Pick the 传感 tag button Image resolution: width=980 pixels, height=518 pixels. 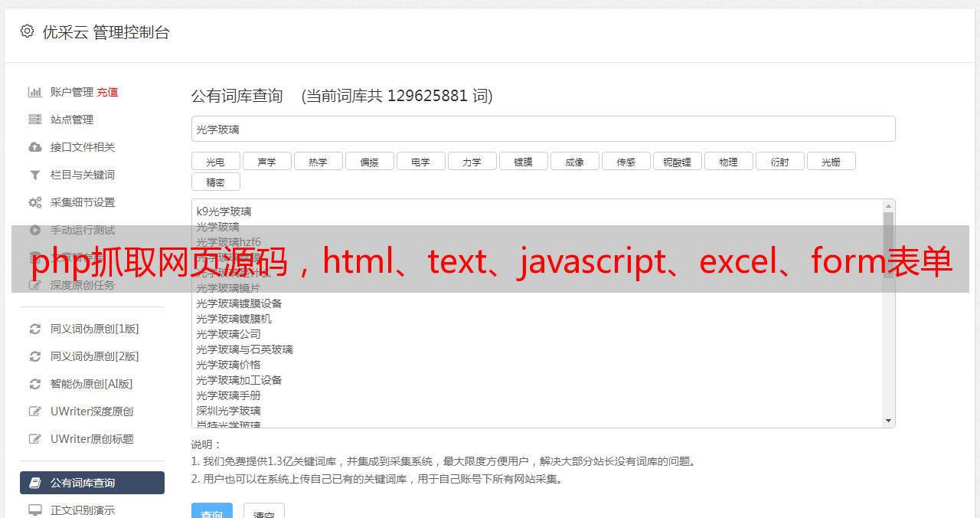(x=626, y=162)
